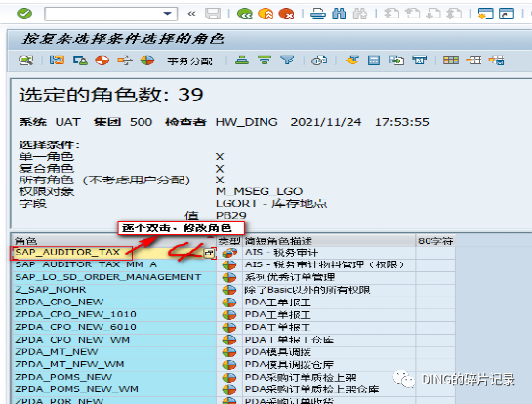Click the Find binoculars icon
Image resolution: width=532 pixels, height=404 pixels.
click(339, 14)
